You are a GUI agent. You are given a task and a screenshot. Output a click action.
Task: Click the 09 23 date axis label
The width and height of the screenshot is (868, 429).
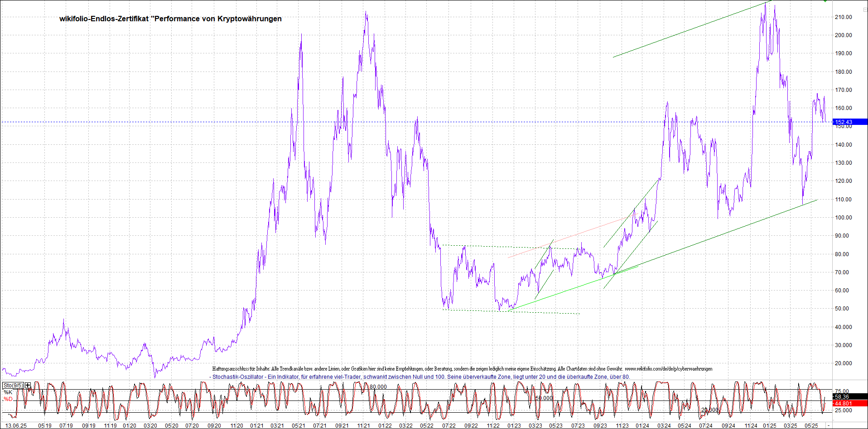pyautogui.click(x=600, y=426)
